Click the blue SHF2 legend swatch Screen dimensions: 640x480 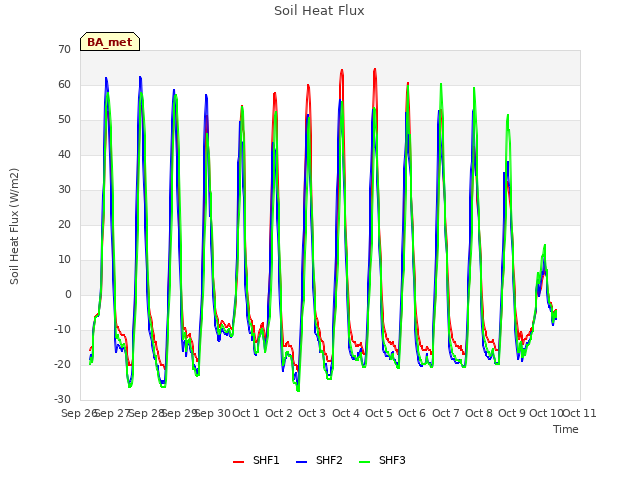point(301,462)
